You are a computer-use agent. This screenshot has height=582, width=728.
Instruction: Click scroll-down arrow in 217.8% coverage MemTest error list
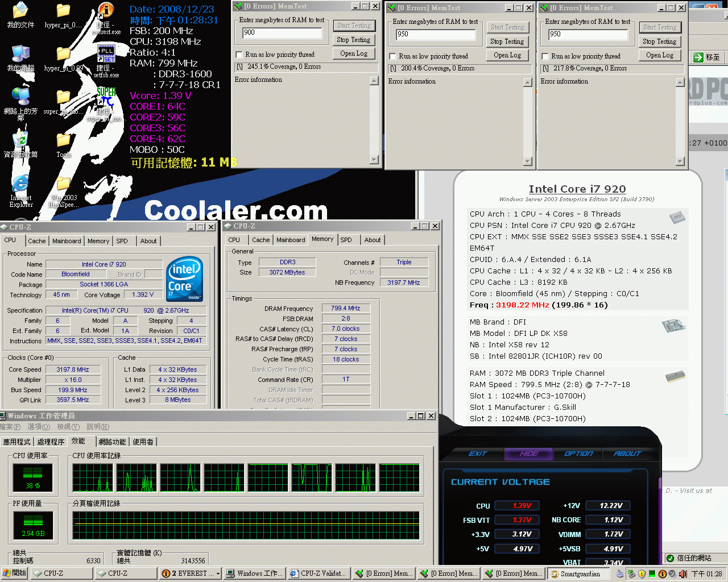(x=680, y=161)
